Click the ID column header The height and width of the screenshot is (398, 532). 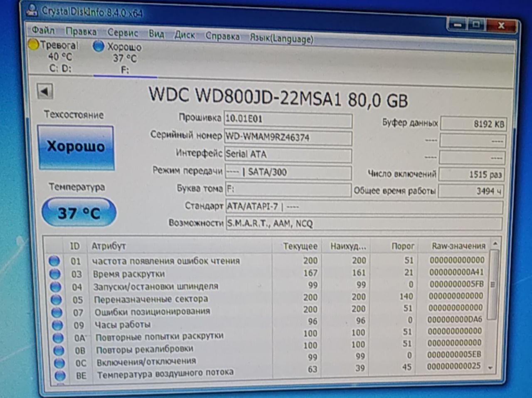(75, 246)
